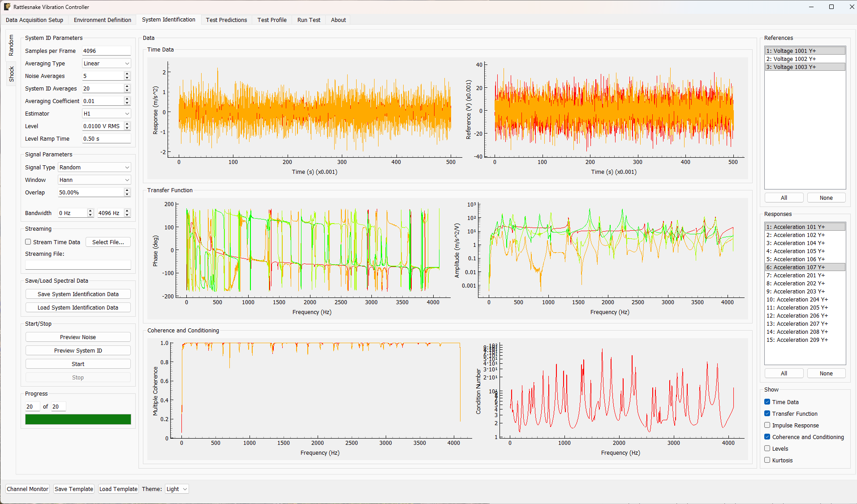Increase the 0 Hz bandwidth lower bound
The height and width of the screenshot is (504, 857).
pyautogui.click(x=90, y=211)
